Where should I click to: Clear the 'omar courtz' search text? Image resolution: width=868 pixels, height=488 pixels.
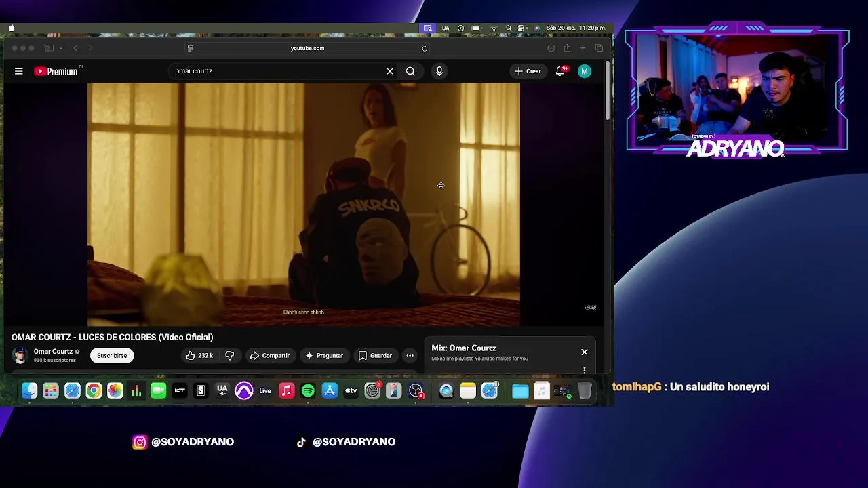coord(390,71)
